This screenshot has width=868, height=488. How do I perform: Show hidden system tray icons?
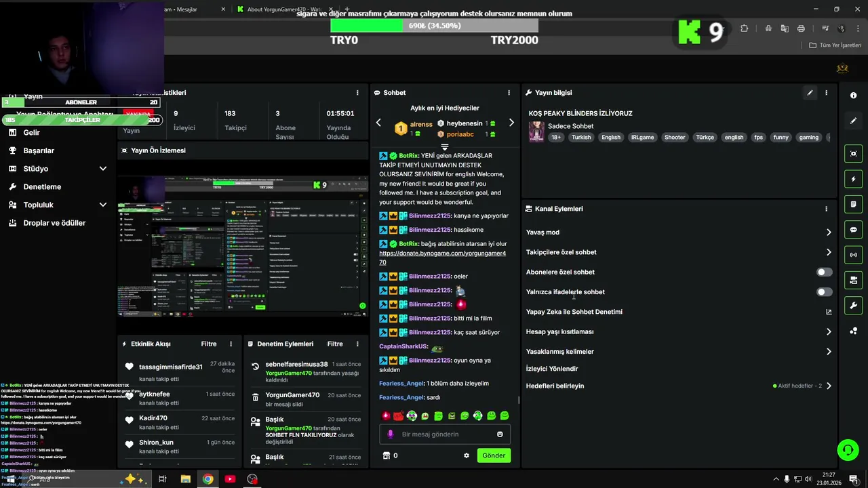776,479
